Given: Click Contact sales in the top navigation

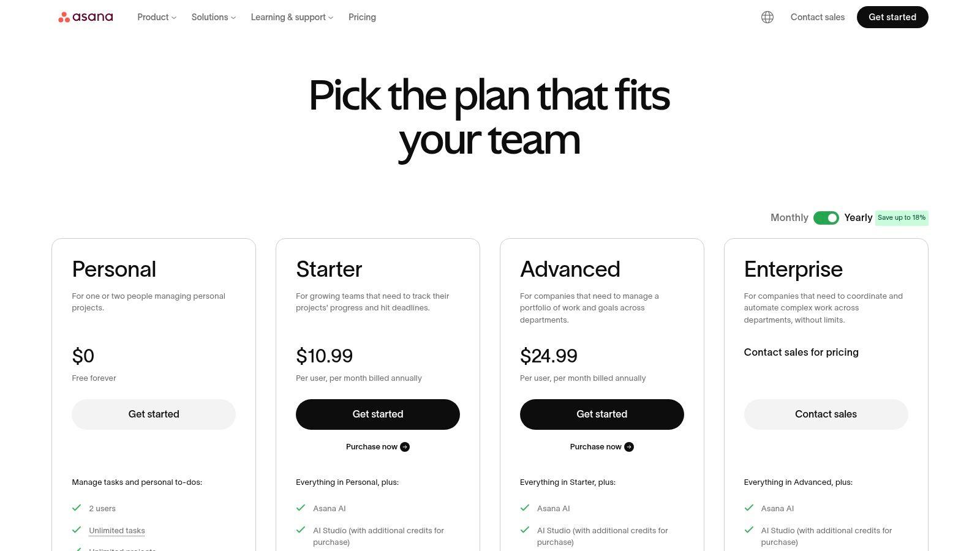Looking at the screenshot, I should (x=817, y=17).
